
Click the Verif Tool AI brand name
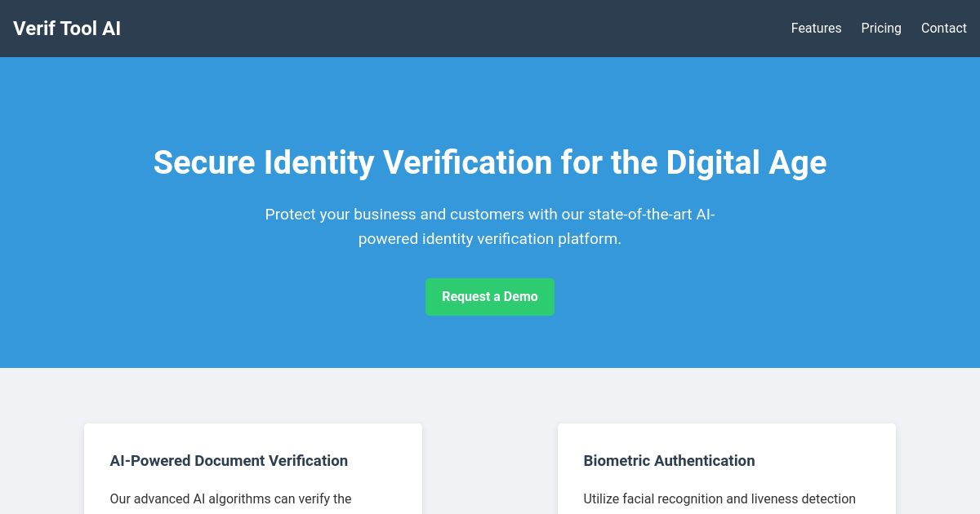[x=67, y=29]
